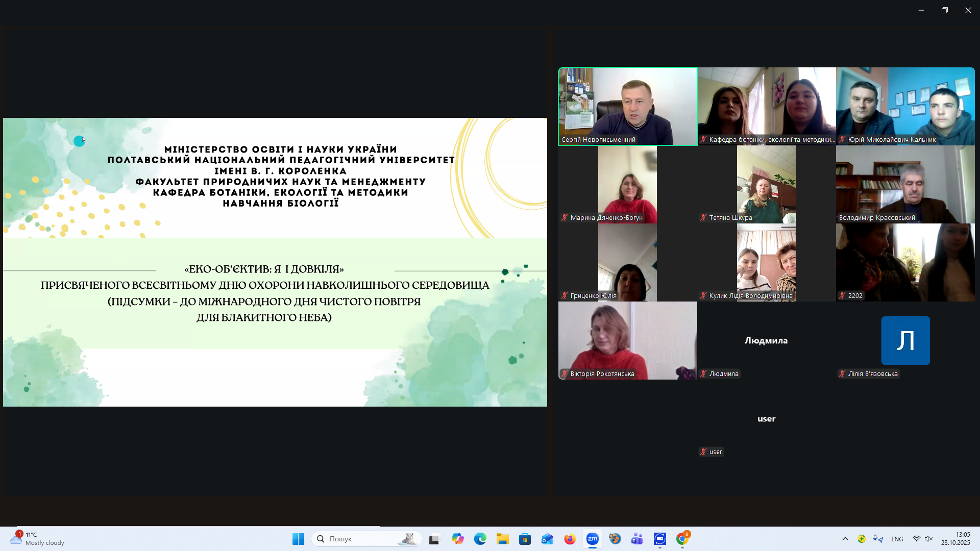980x551 pixels.
Task: Open Microsoft Store icon
Action: pos(525,539)
